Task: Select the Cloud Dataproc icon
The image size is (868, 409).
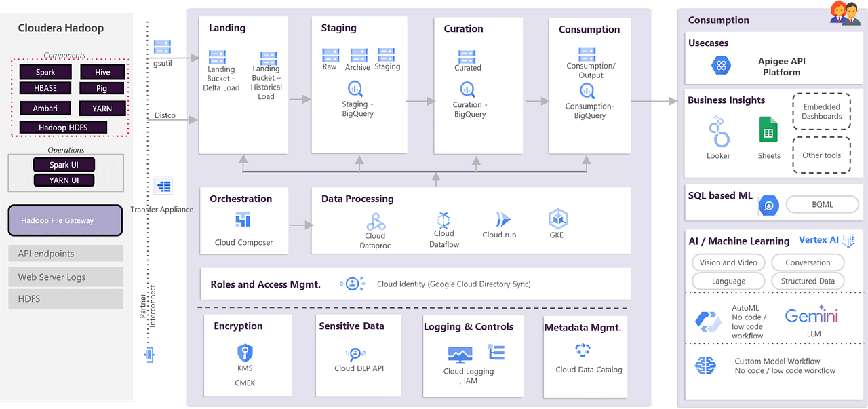Action: click(x=376, y=221)
